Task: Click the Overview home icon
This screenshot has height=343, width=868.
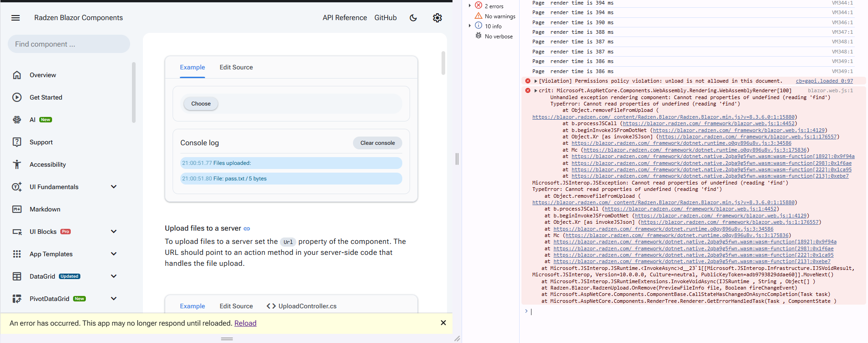Action: click(x=17, y=75)
